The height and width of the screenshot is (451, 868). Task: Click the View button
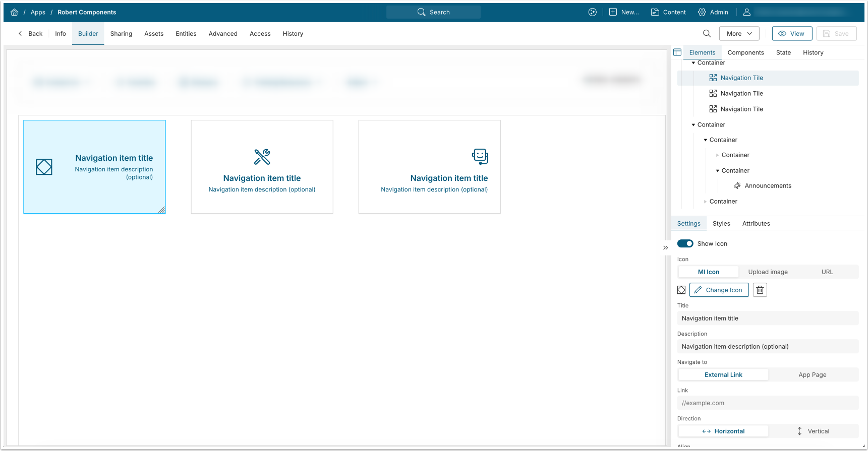click(792, 34)
